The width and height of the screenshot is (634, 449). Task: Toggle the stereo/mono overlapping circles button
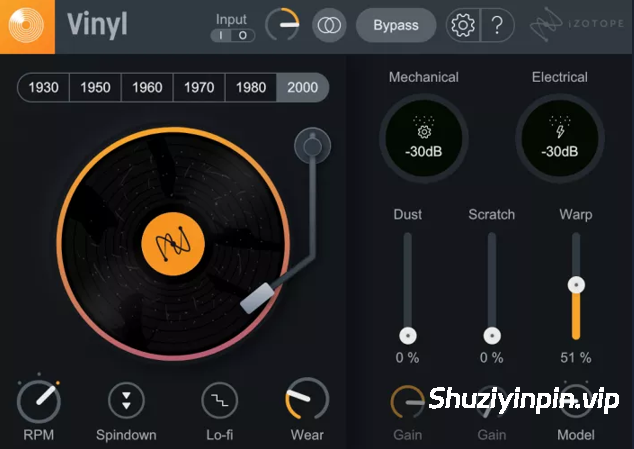tap(329, 25)
